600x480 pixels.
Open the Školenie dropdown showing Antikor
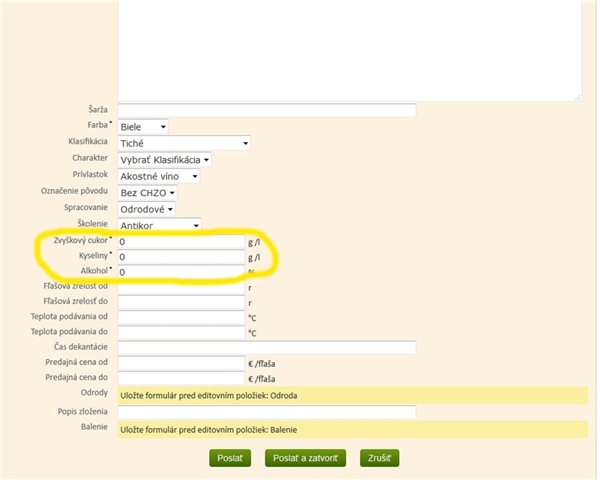pos(159,225)
